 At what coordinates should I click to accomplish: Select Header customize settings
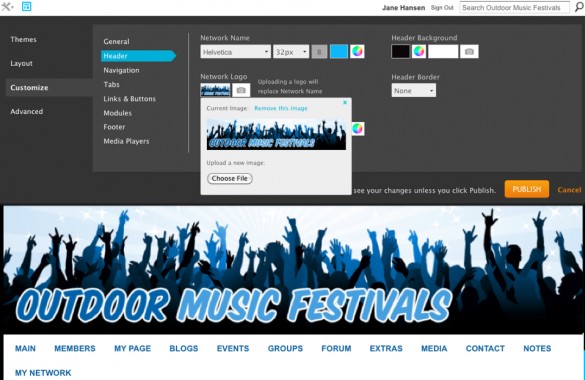click(138, 56)
